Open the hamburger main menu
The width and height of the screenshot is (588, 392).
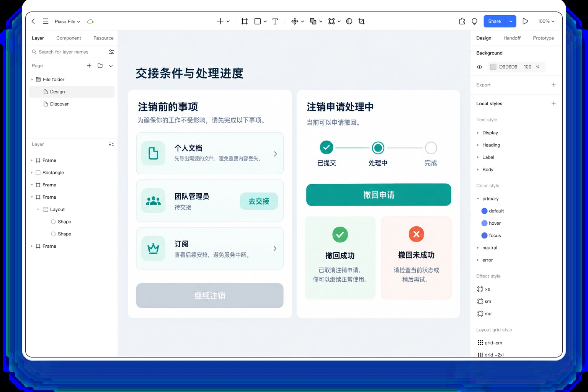click(x=46, y=21)
